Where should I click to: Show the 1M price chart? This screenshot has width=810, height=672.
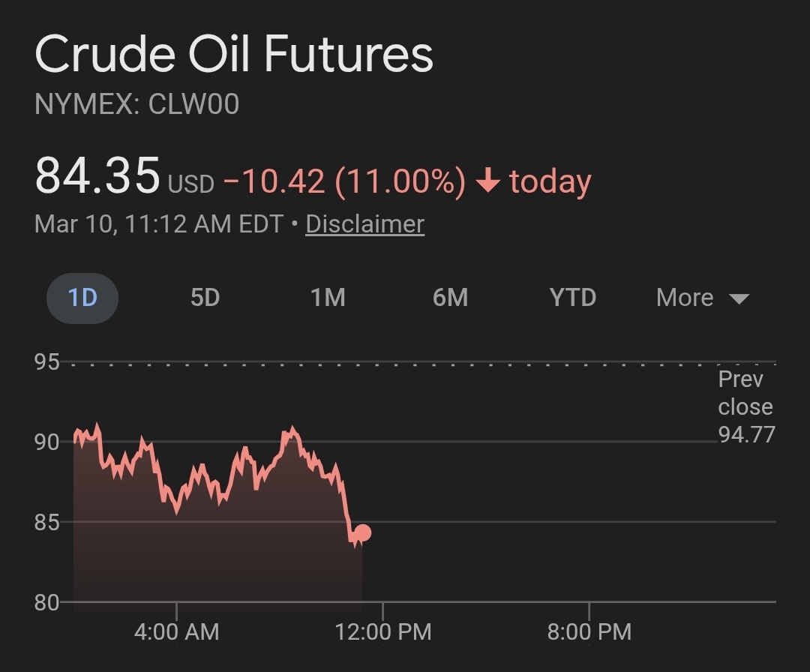pos(328,298)
